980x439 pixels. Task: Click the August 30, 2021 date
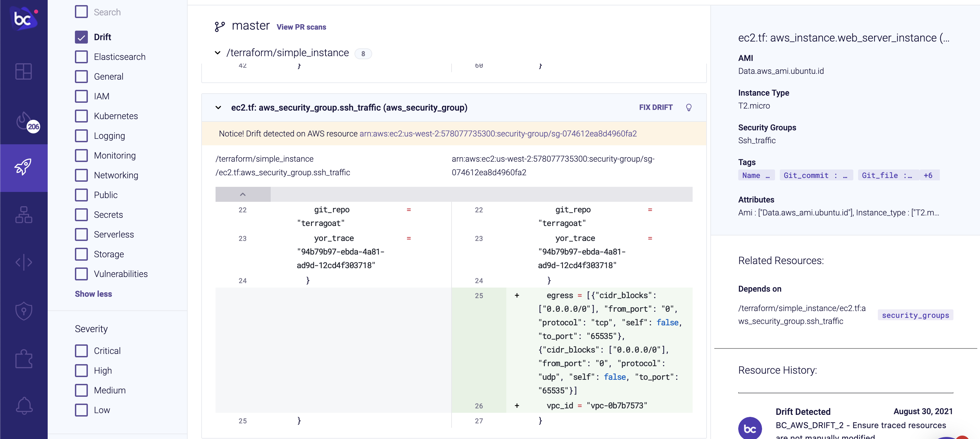(923, 412)
